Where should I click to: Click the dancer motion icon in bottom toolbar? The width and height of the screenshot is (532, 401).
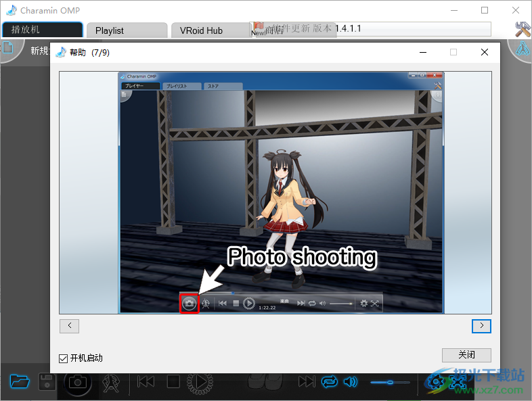click(111, 382)
